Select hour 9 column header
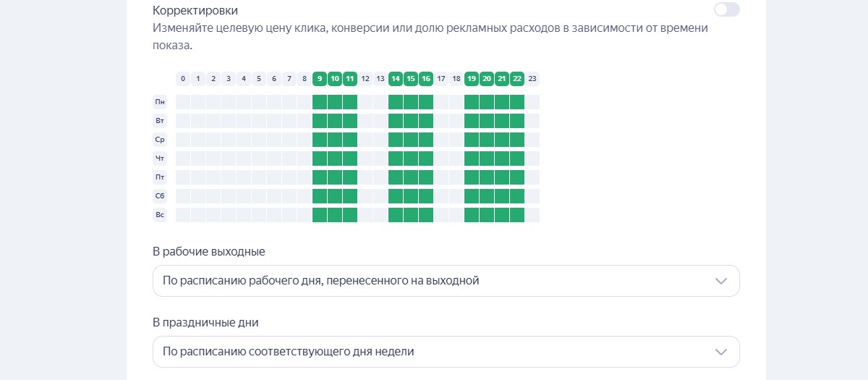Screen dimensions: 868x380 (320, 78)
